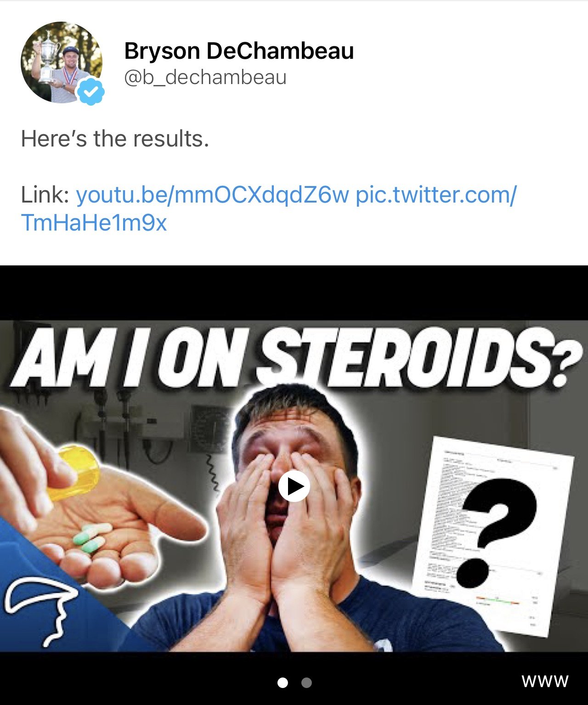Click the blue verified badge
588x705 pixels.
tap(91, 92)
